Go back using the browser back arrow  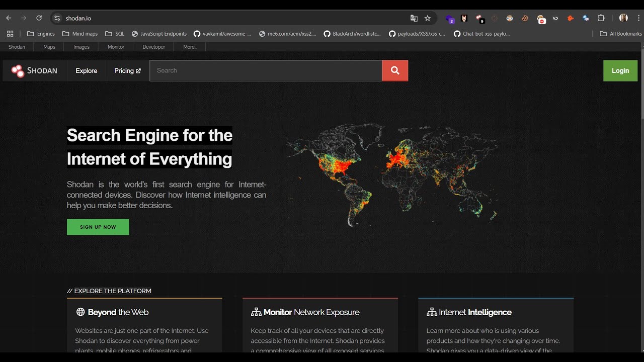[x=9, y=18]
